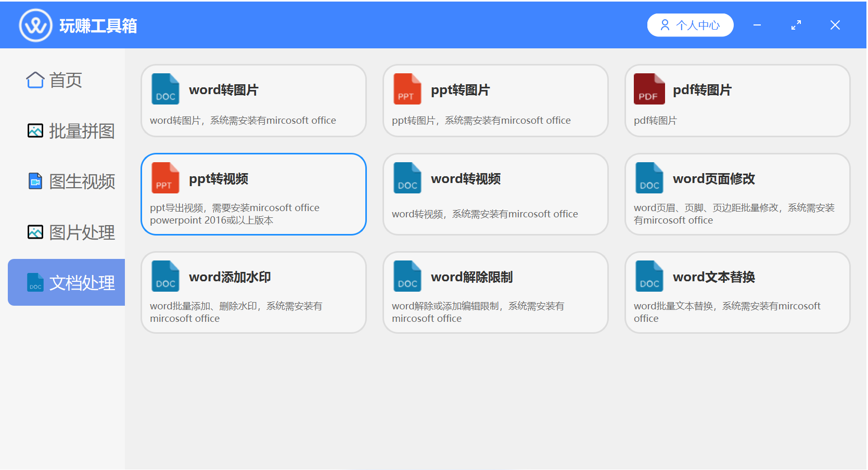868x470 pixels.
Task: Launch word解除限制 via its description text
Action: click(478, 312)
